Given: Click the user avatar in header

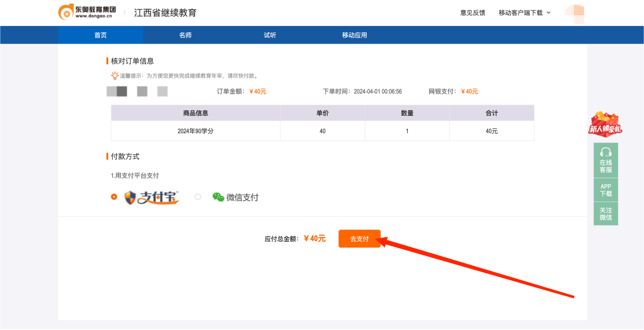Looking at the screenshot, I should click(575, 13).
